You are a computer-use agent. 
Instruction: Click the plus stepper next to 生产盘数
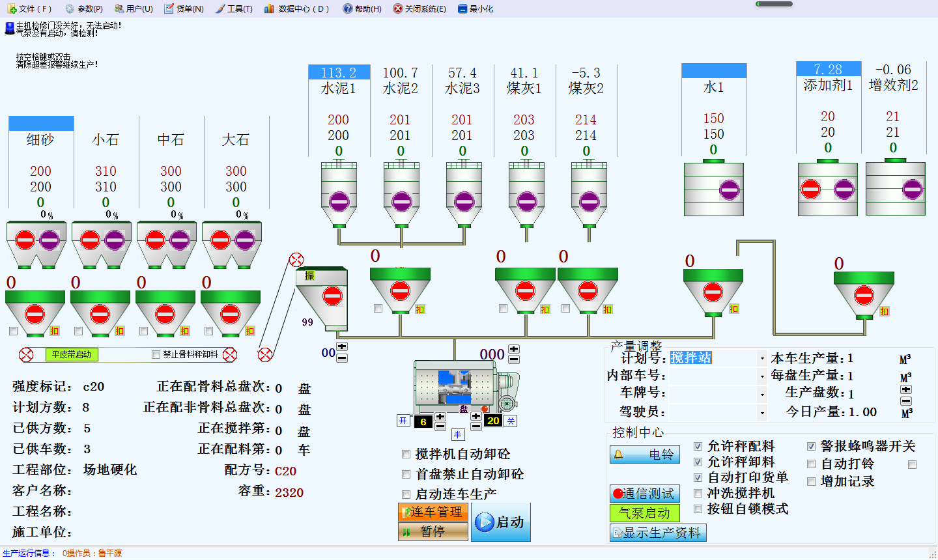[905, 388]
